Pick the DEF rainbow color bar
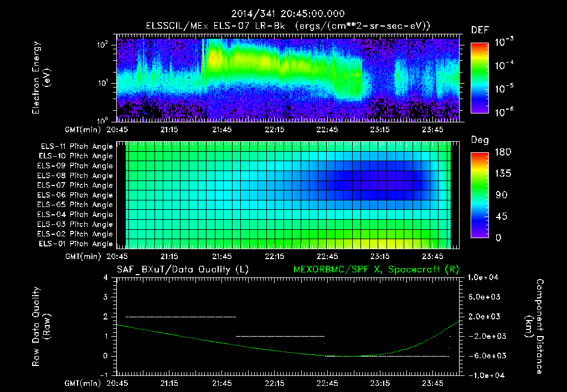 [480, 78]
